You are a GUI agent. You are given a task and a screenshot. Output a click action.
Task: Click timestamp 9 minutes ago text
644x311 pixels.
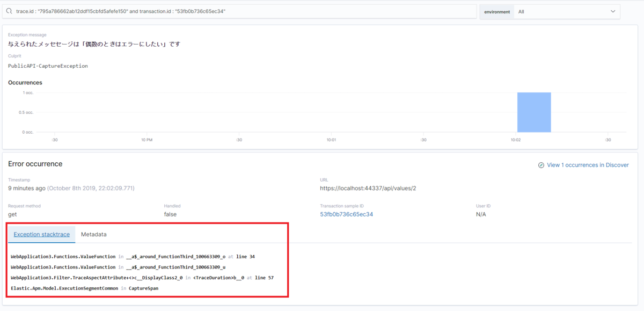point(26,189)
